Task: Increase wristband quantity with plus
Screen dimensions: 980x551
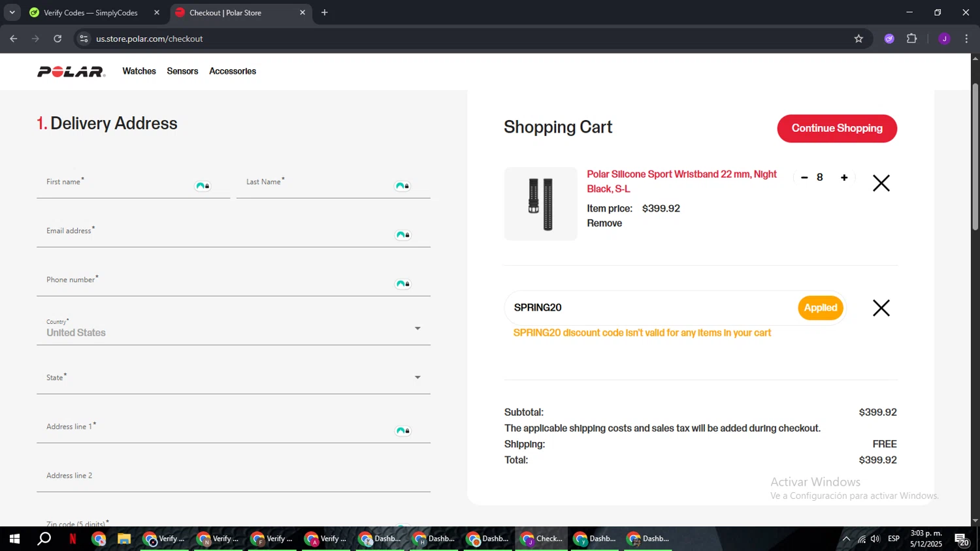Action: (844, 178)
